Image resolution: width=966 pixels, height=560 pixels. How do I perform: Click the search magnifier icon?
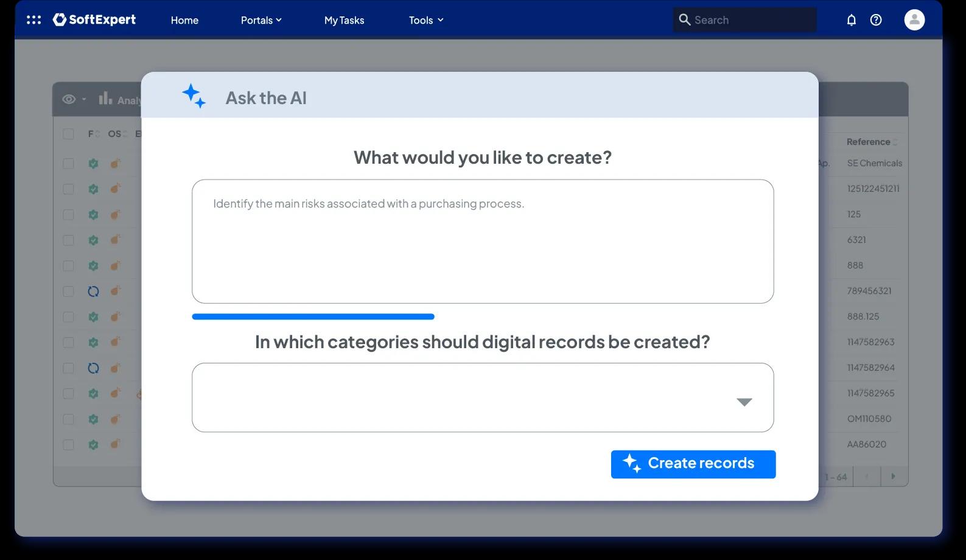click(x=685, y=20)
